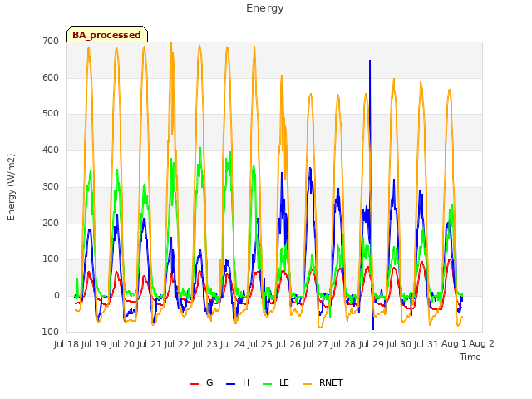Click the green LE legend color marker
This screenshot has width=532, height=399.
[268, 384]
